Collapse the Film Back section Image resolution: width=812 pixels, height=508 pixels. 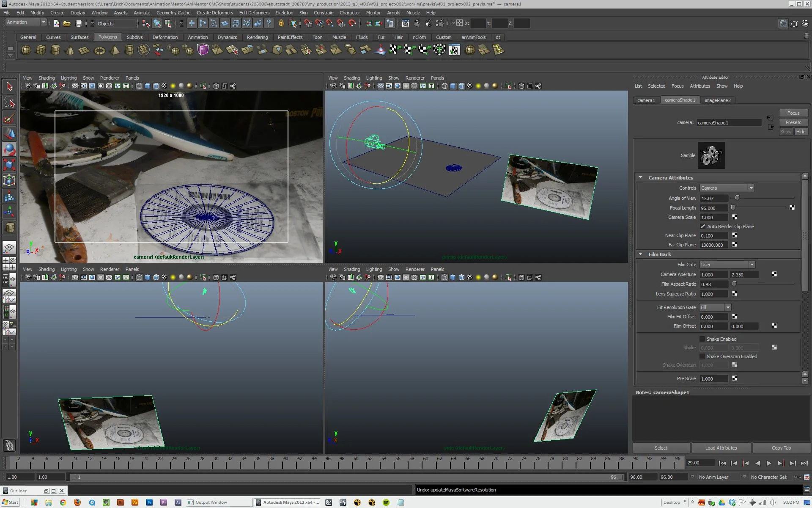pos(640,254)
